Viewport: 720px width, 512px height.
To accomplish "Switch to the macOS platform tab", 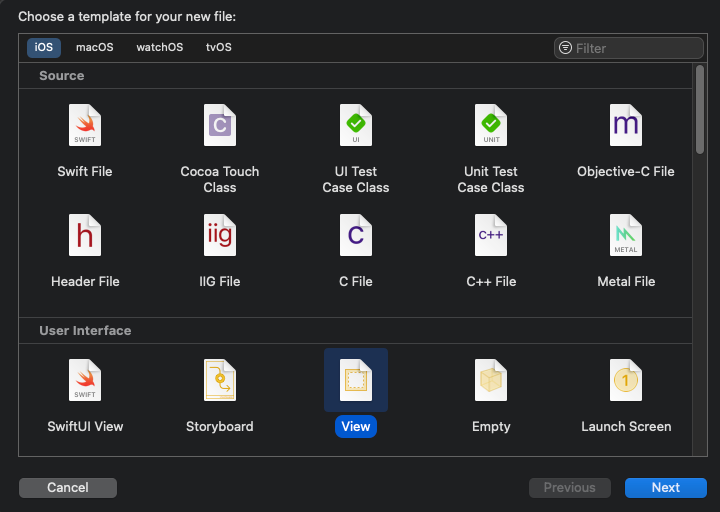I will tap(95, 47).
